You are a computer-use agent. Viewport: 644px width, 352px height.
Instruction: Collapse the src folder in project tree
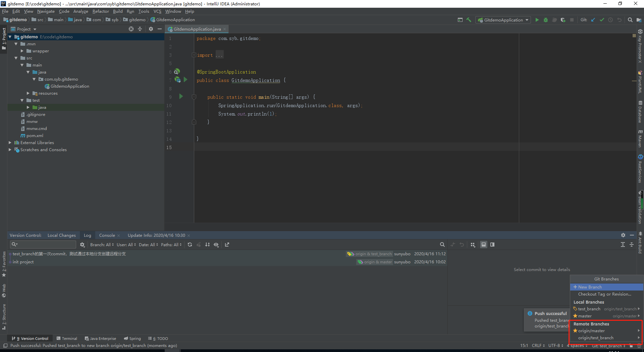(16, 58)
